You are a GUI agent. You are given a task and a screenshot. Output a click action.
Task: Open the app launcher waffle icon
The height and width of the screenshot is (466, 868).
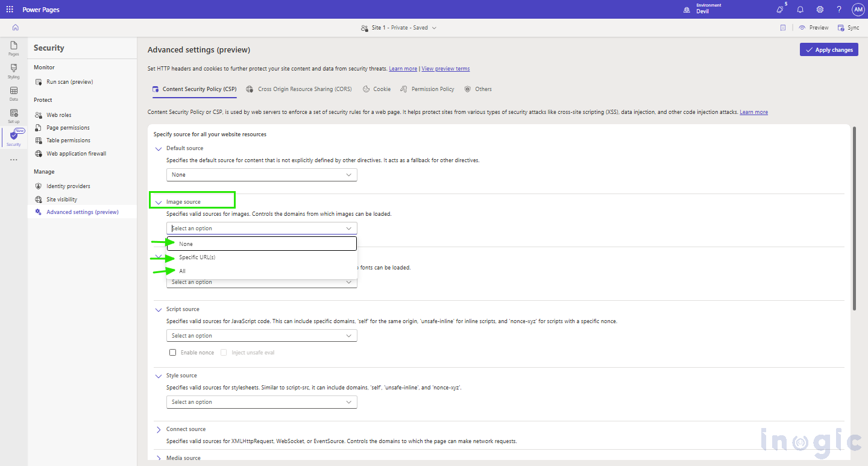point(10,10)
